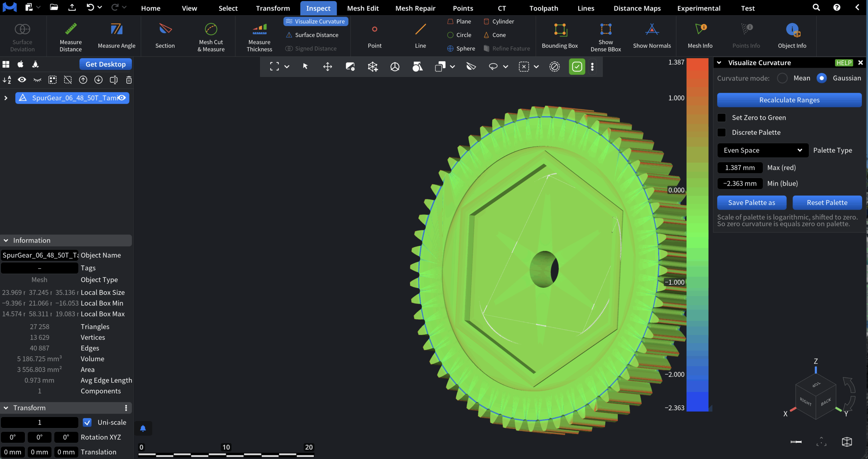
Task: Switch to the Mesh Repair tab
Action: tap(415, 8)
